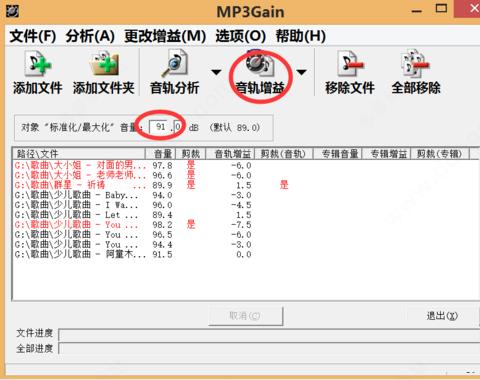Expand the dropdown arrow beside 音轨分析
This screenshot has width=480, height=380.
pyautogui.click(x=216, y=72)
